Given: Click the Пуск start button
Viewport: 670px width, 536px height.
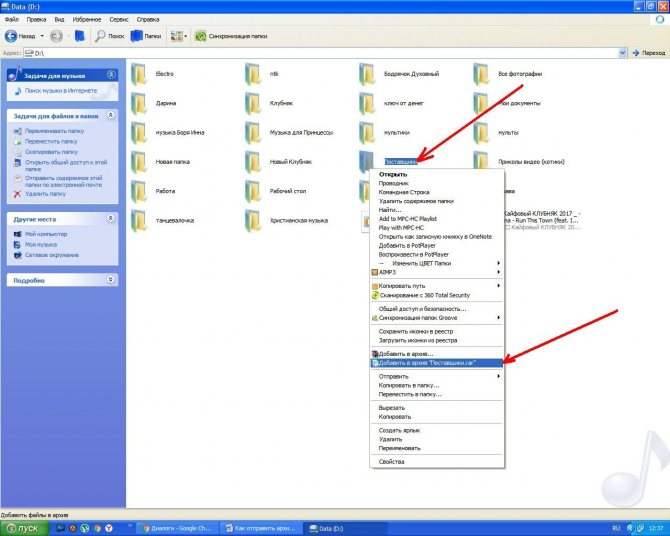Looking at the screenshot, I should click(24, 528).
